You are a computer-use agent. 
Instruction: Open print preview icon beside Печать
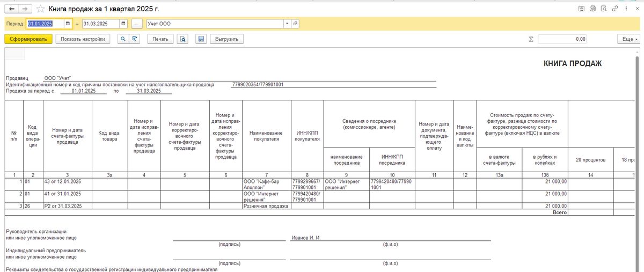(183, 39)
